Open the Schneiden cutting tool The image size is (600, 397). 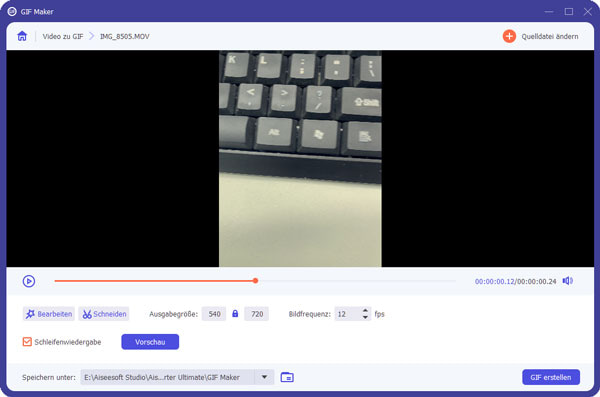click(x=104, y=314)
